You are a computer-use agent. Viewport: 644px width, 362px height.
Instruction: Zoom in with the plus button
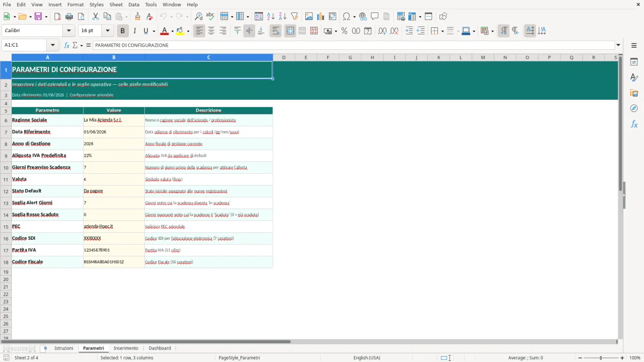tap(623, 358)
